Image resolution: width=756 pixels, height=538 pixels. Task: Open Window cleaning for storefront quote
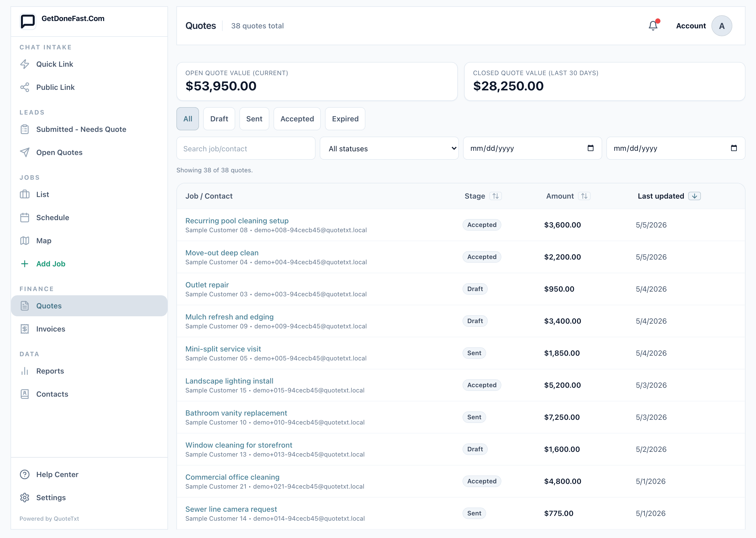click(x=239, y=445)
